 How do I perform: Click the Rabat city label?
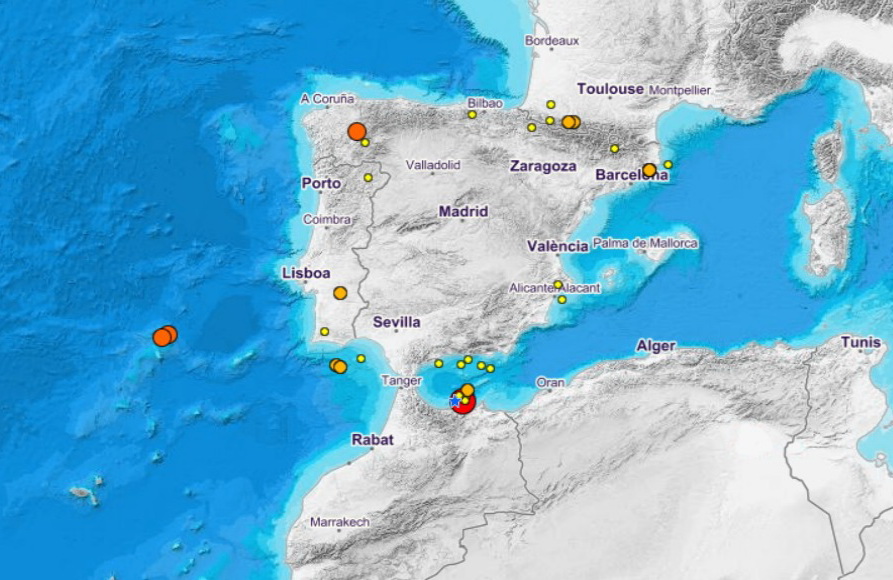(x=371, y=440)
